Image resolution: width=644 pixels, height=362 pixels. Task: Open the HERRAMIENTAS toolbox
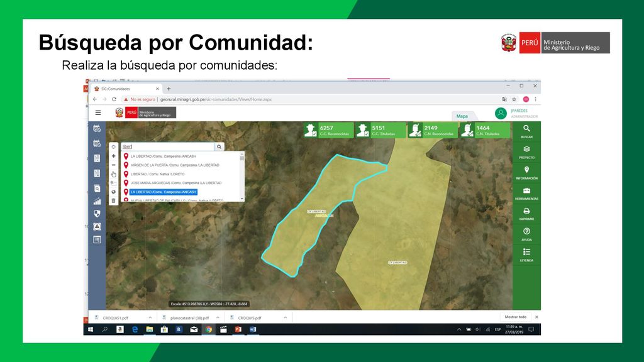pos(526,194)
